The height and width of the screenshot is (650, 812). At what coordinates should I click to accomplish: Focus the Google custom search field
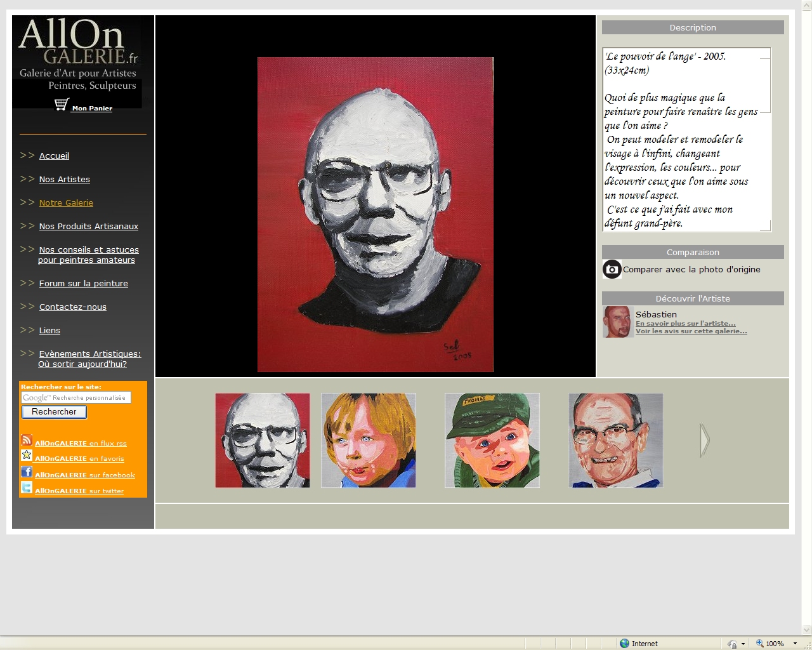(x=76, y=397)
